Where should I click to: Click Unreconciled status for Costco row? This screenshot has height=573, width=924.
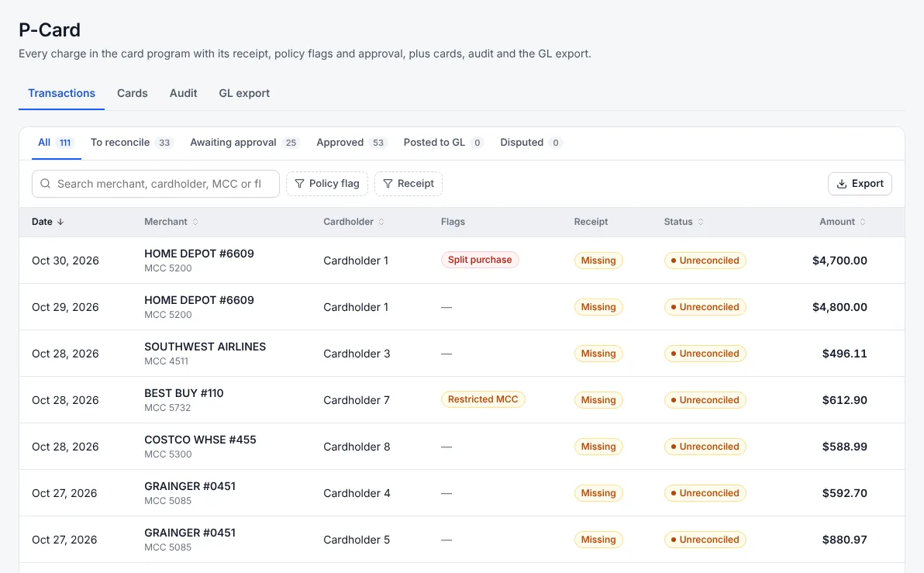[x=705, y=447]
